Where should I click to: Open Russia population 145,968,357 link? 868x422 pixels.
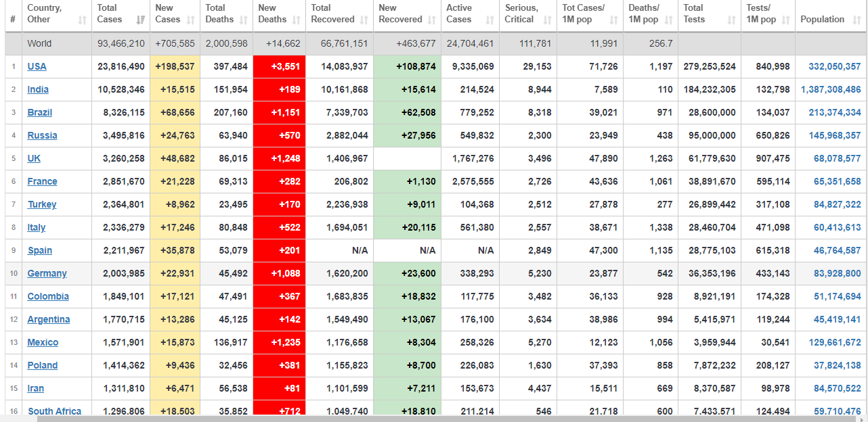pos(835,135)
